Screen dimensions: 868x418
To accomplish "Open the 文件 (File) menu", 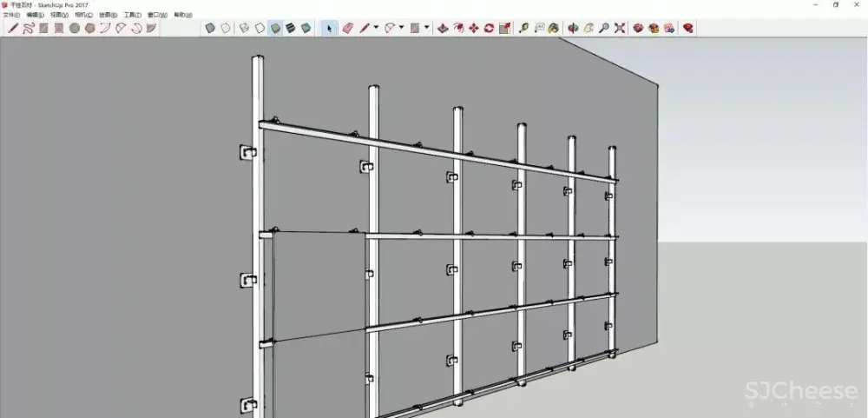I will point(11,15).
